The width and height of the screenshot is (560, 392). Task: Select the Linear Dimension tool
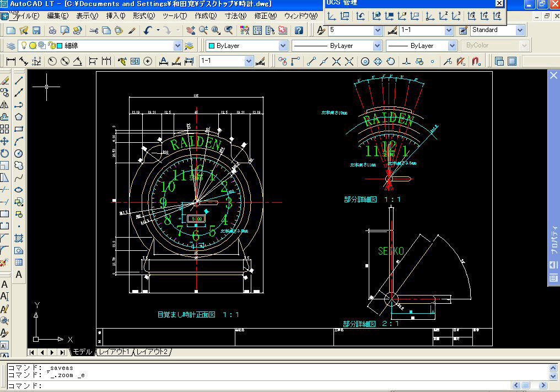pos(11,61)
